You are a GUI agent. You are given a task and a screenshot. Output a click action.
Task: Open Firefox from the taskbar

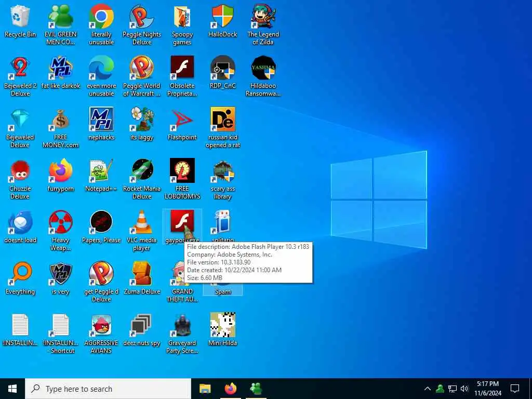click(230, 389)
